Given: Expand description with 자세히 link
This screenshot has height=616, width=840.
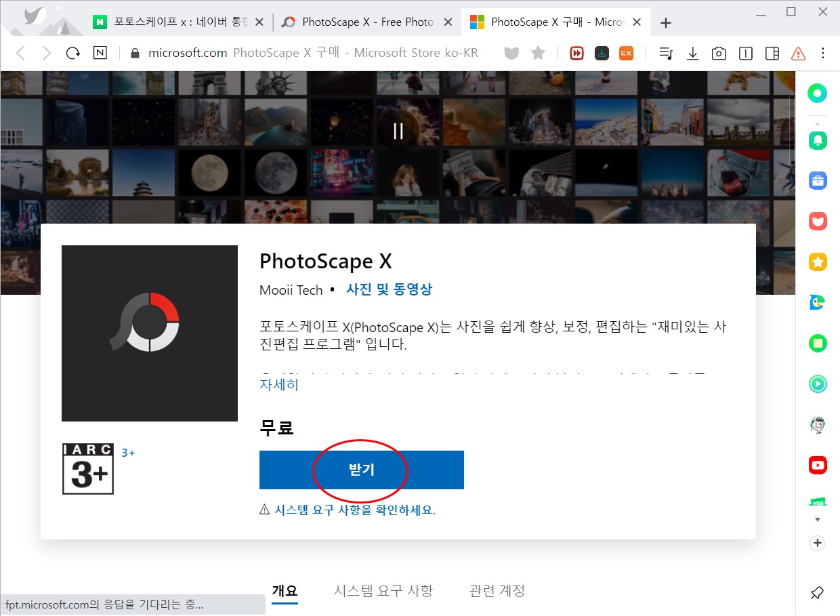Looking at the screenshot, I should [279, 384].
